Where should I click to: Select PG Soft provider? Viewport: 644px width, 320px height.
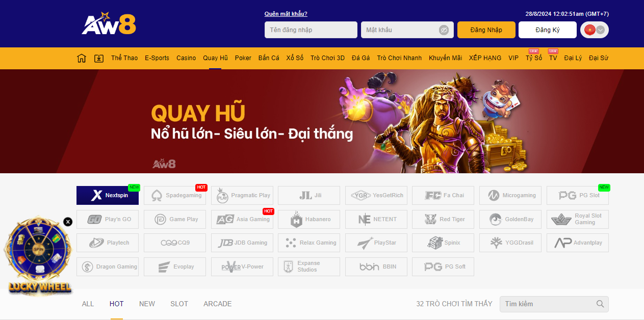pos(443,266)
